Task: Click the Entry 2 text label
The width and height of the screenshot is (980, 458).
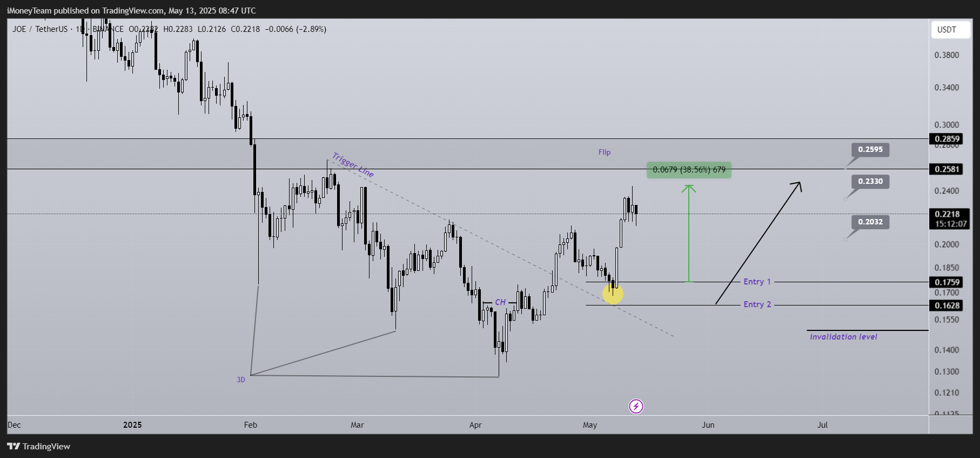Action: click(757, 304)
